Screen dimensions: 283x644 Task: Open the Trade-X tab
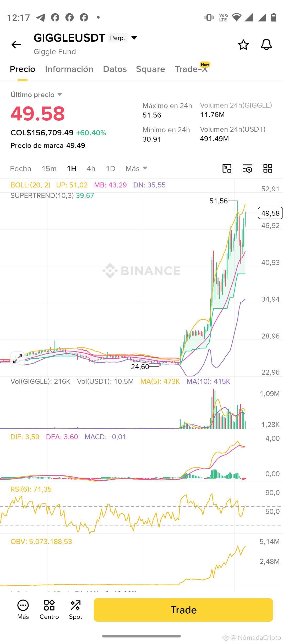click(191, 69)
